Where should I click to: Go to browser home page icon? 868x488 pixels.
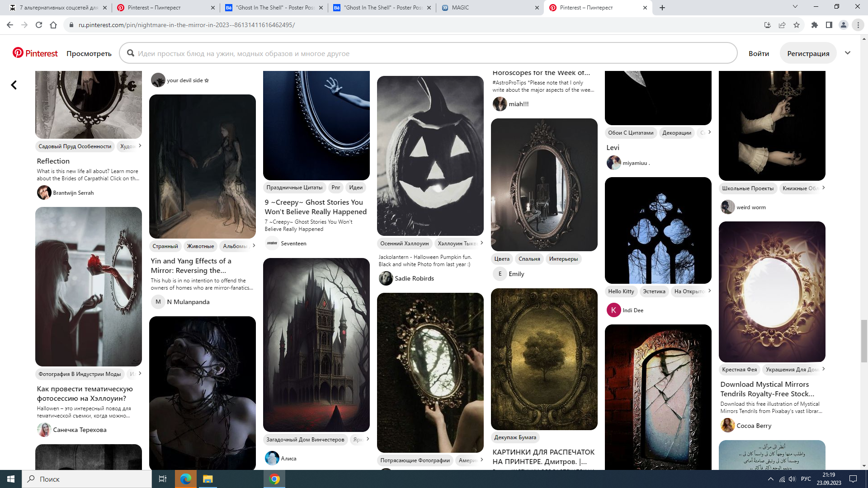pos(53,25)
